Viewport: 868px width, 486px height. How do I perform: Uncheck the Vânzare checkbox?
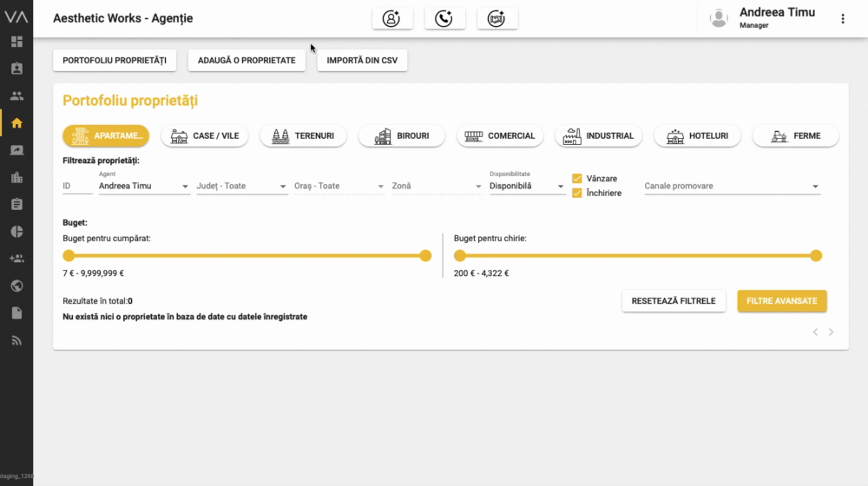coord(576,179)
